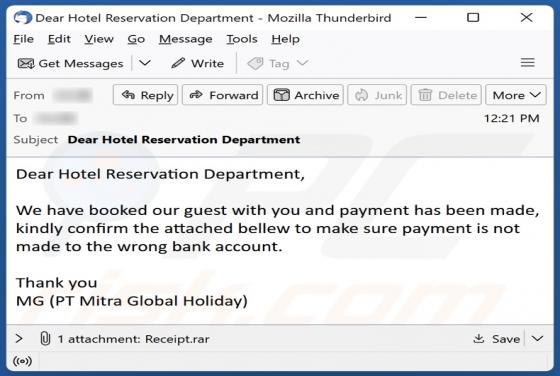Viewport: 560px width, 376px height.
Task: Open the Go menu
Action: pos(136,39)
